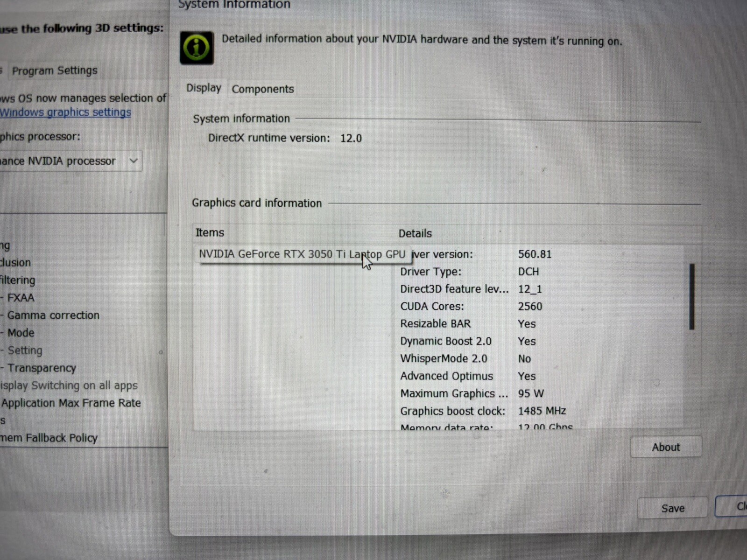Click DirectX runtime version value 12.0
This screenshot has width=747, height=560.
pos(351,138)
